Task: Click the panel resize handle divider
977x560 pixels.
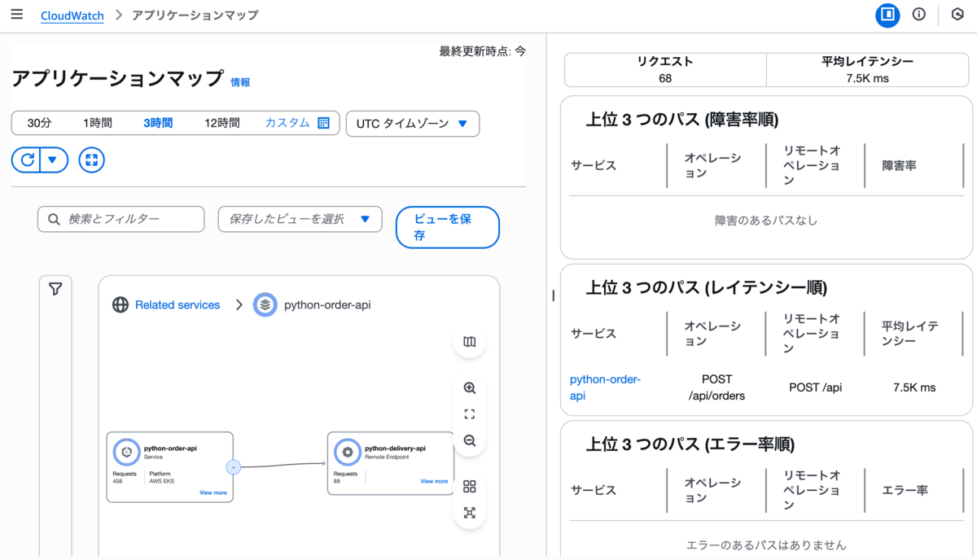Action: [x=554, y=295]
